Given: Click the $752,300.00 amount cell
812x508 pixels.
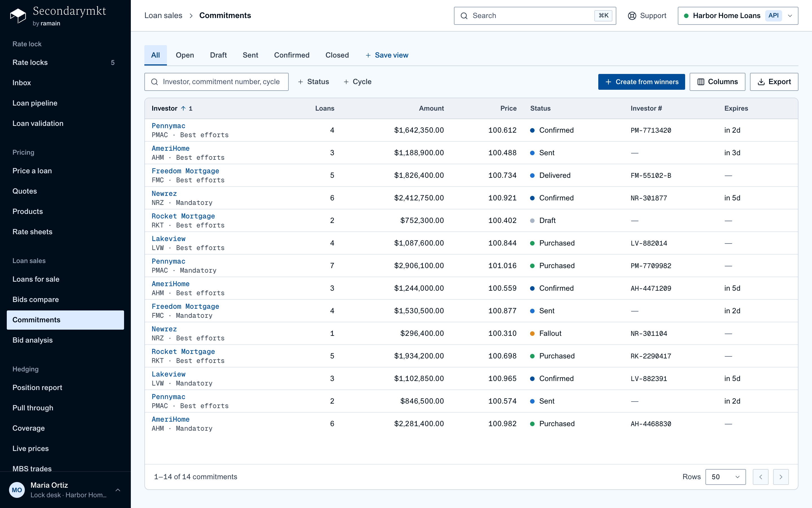Looking at the screenshot, I should pyautogui.click(x=422, y=220).
